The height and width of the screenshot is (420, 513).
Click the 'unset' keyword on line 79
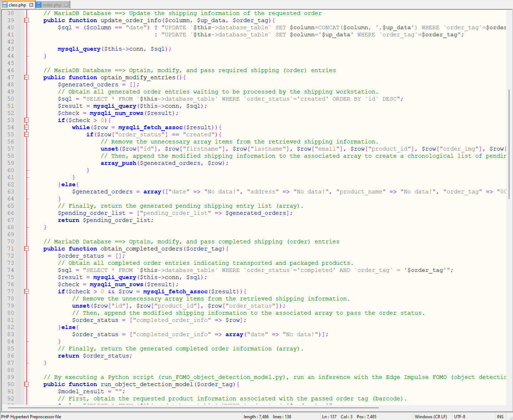(x=81, y=306)
